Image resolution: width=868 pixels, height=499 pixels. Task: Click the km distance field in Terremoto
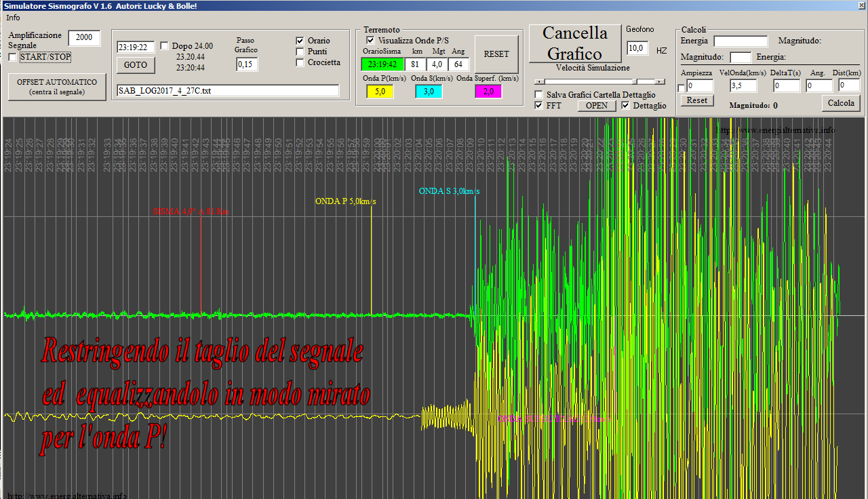pos(415,64)
